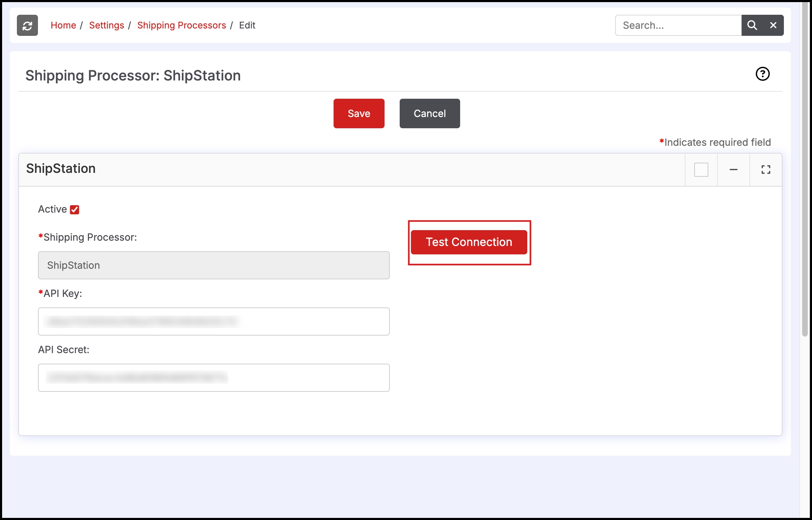This screenshot has height=520, width=812.
Task: Open the Settings breadcrumb link
Action: [107, 25]
